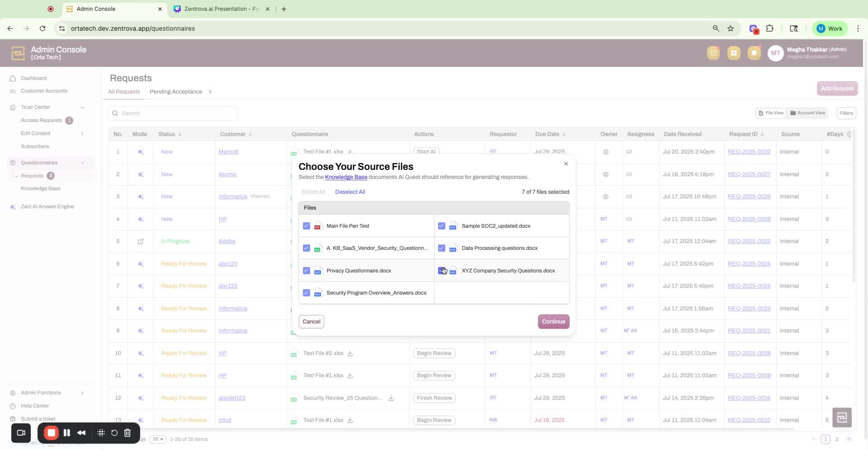
Task: Expand the Edit Content submenu
Action: pyautogui.click(x=82, y=133)
